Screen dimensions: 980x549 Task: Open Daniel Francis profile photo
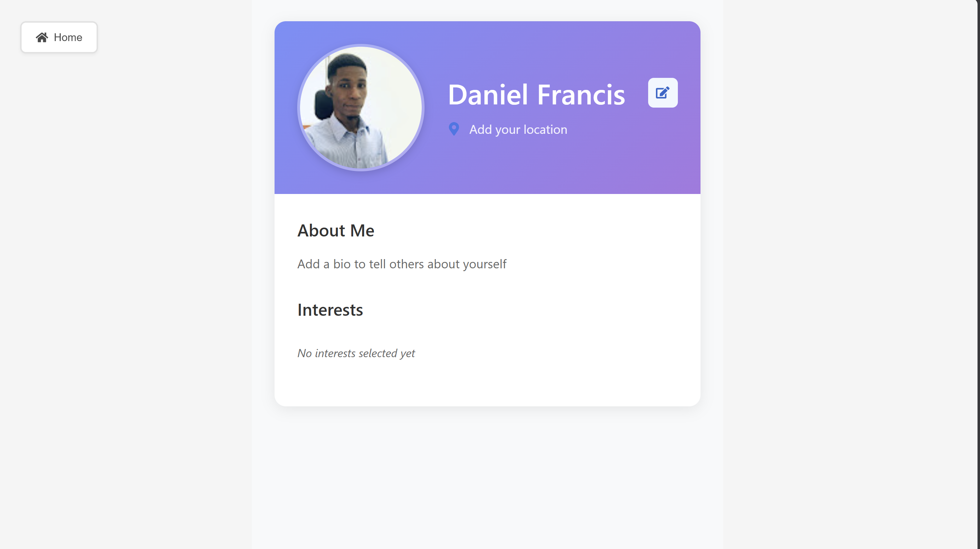[360, 107]
